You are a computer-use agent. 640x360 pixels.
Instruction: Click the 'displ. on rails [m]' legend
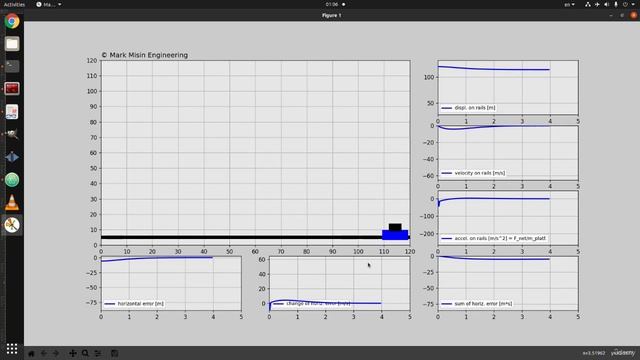469,108
